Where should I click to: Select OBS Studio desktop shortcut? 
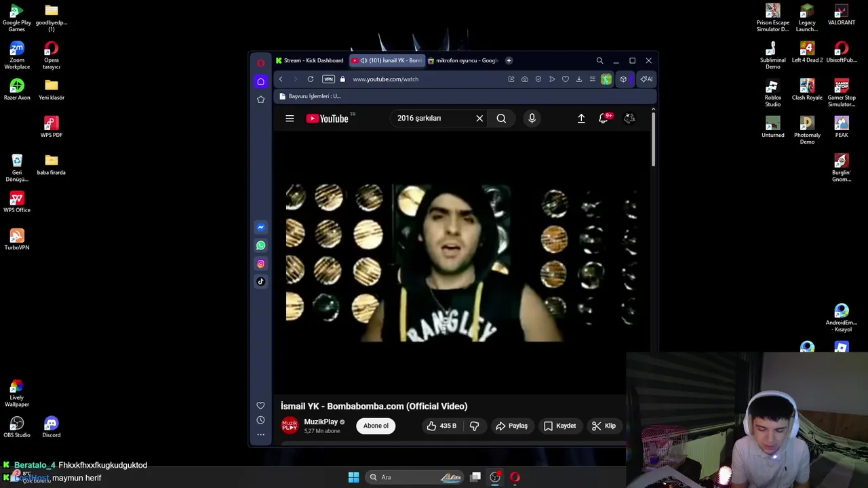tap(17, 427)
